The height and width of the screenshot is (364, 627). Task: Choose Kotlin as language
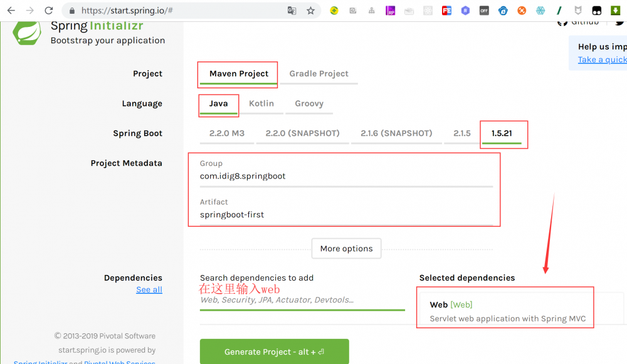tap(261, 104)
